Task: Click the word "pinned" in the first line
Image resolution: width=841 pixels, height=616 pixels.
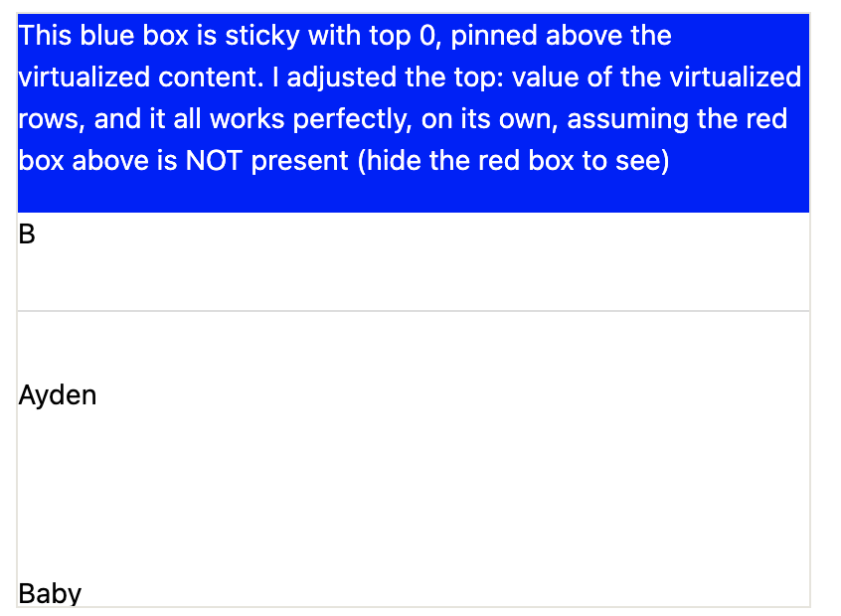Action: [493, 36]
